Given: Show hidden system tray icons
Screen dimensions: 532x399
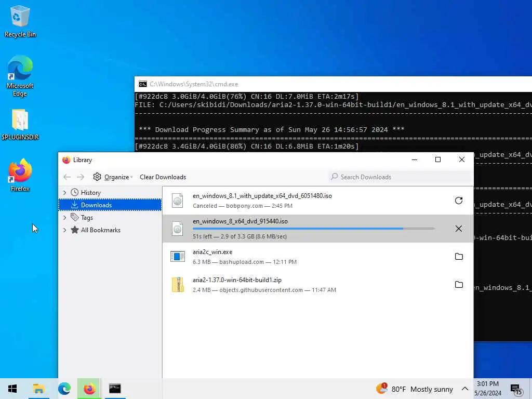Looking at the screenshot, I should pos(465,389).
